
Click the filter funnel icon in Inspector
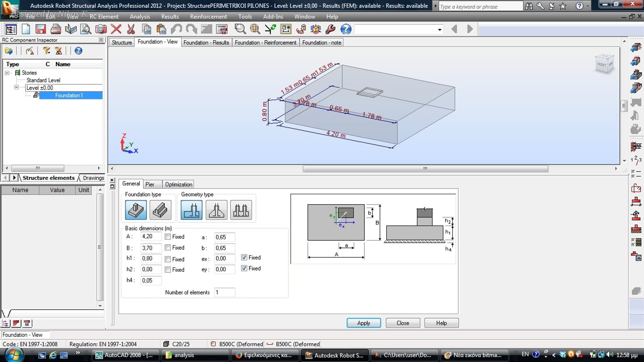pyautogui.click(x=47, y=51)
